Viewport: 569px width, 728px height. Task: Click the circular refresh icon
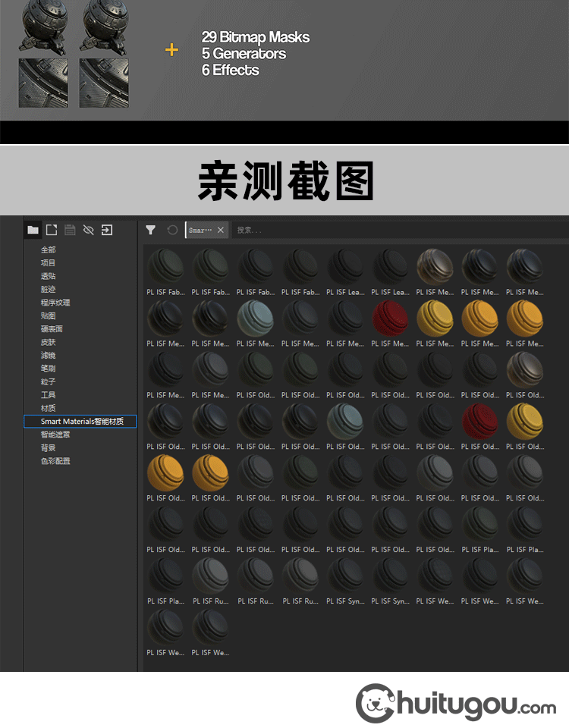(x=172, y=230)
